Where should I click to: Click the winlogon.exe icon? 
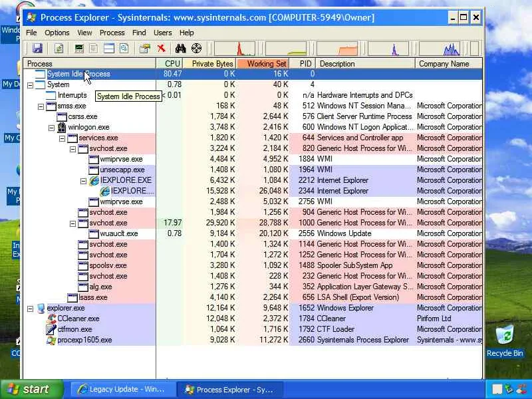click(x=61, y=127)
